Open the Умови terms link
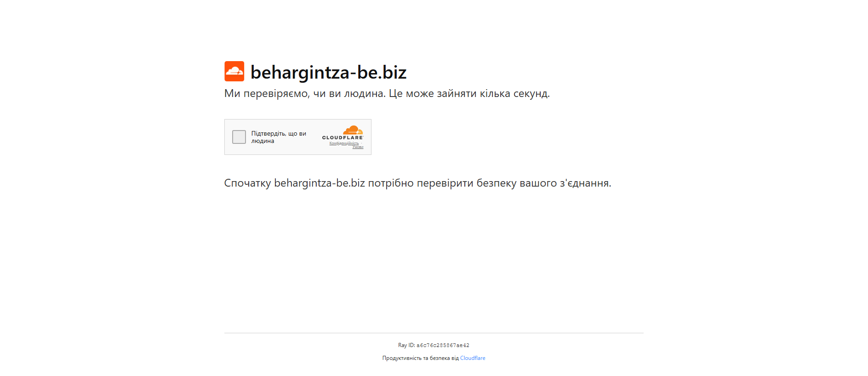 358,147
